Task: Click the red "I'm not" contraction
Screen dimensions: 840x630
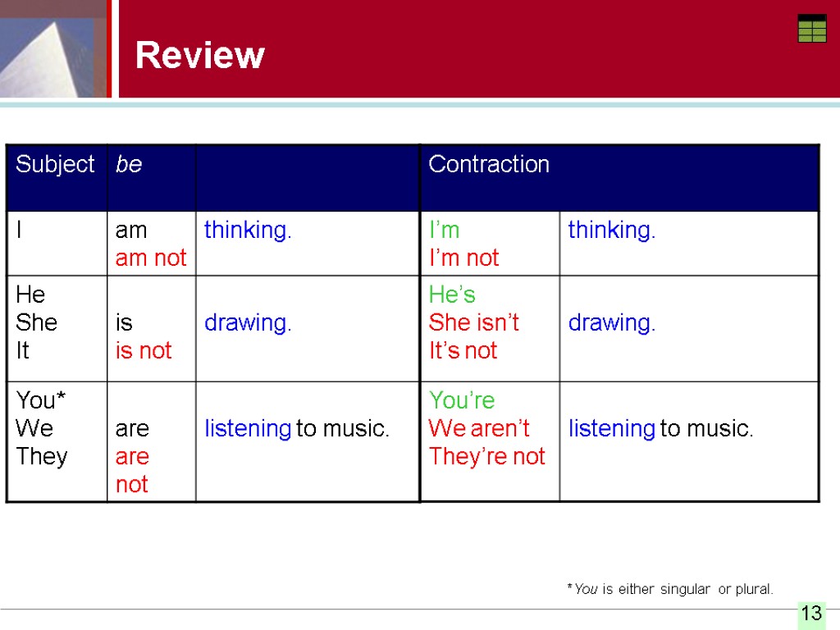Action: pyautogui.click(x=463, y=258)
